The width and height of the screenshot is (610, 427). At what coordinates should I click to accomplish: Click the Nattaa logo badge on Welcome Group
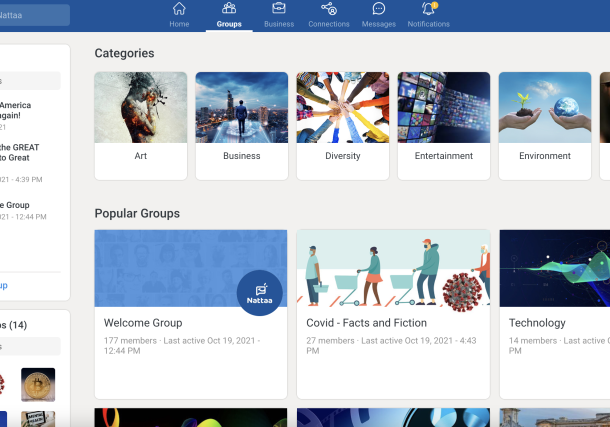pyautogui.click(x=259, y=292)
